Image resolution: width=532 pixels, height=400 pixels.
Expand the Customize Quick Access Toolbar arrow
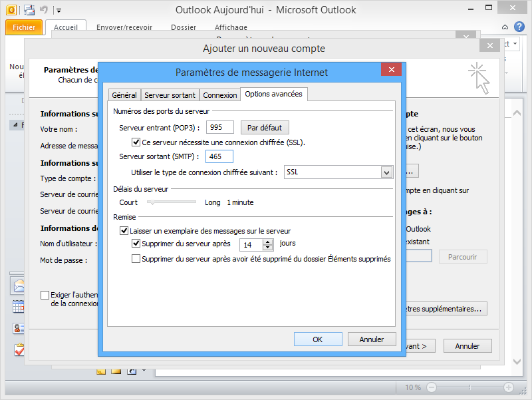(59, 9)
